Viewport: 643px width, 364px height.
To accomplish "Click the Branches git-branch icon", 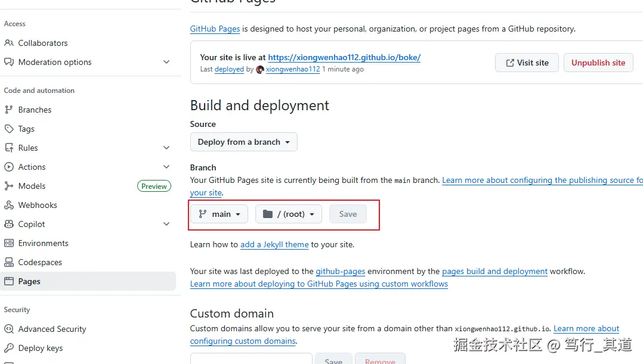I will click(x=9, y=110).
